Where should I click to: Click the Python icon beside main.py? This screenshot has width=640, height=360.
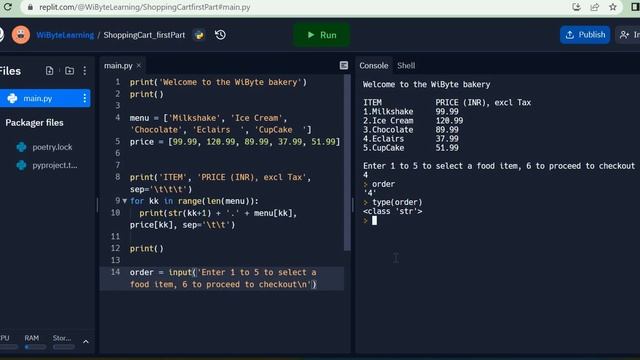pos(12,98)
